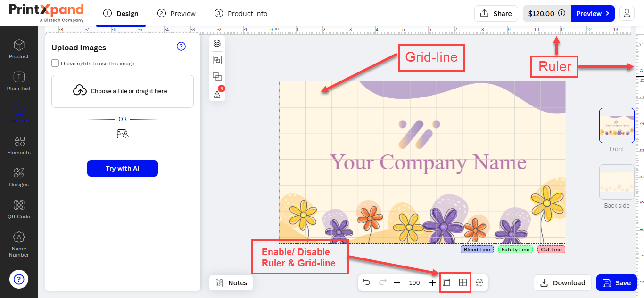
Task: Open the QR-Code tool
Action: coord(19,209)
